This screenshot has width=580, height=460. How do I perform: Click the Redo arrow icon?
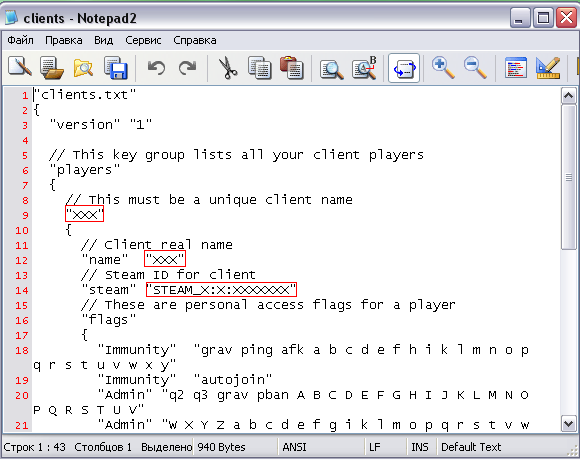188,68
